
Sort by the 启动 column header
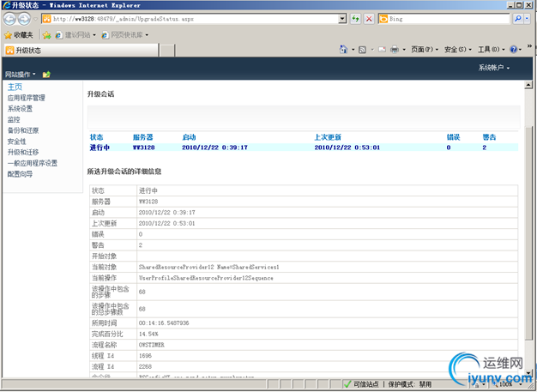pyautogui.click(x=189, y=137)
